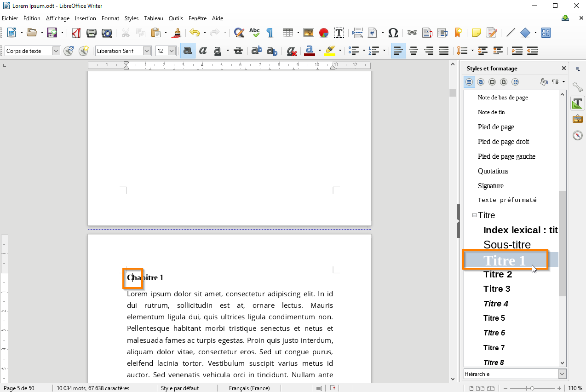This screenshot has width=586, height=392.
Task: Open the Insertion menu
Action: coord(86,18)
